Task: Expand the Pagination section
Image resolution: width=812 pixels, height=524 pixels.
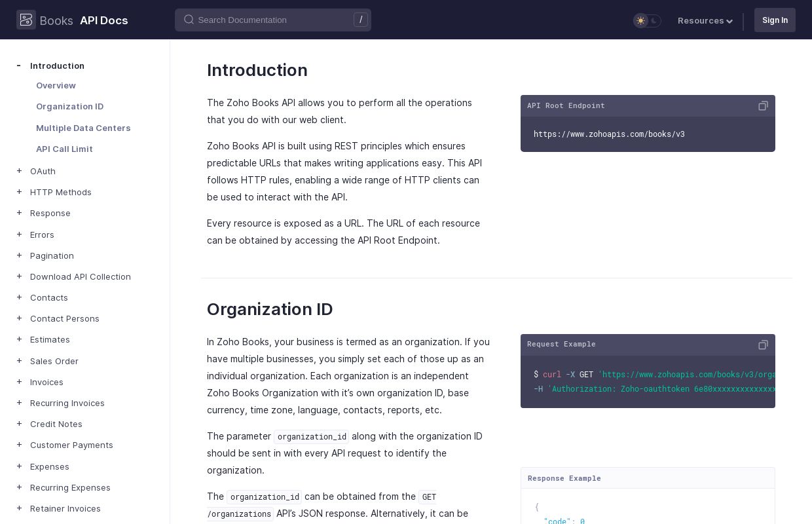Action: coord(19,255)
